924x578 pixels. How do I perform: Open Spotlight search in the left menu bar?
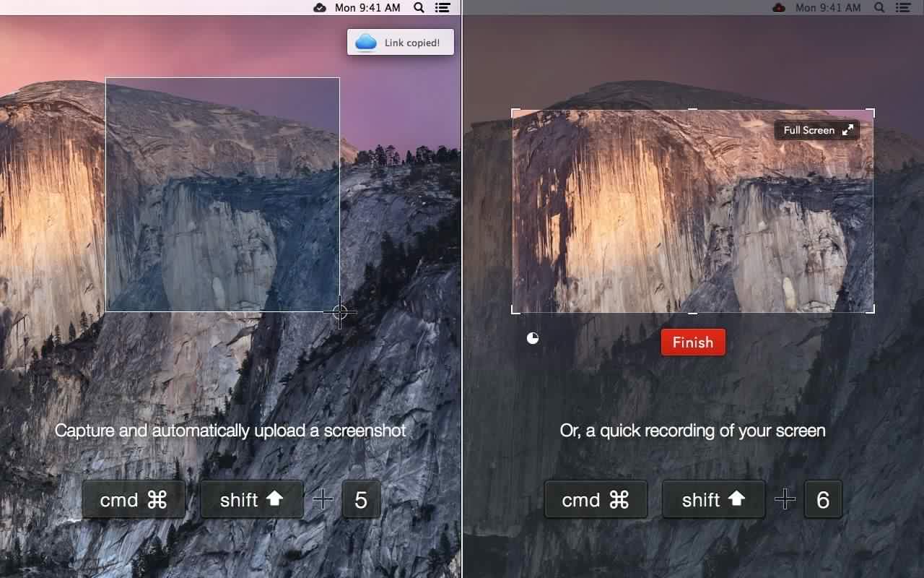tap(419, 8)
